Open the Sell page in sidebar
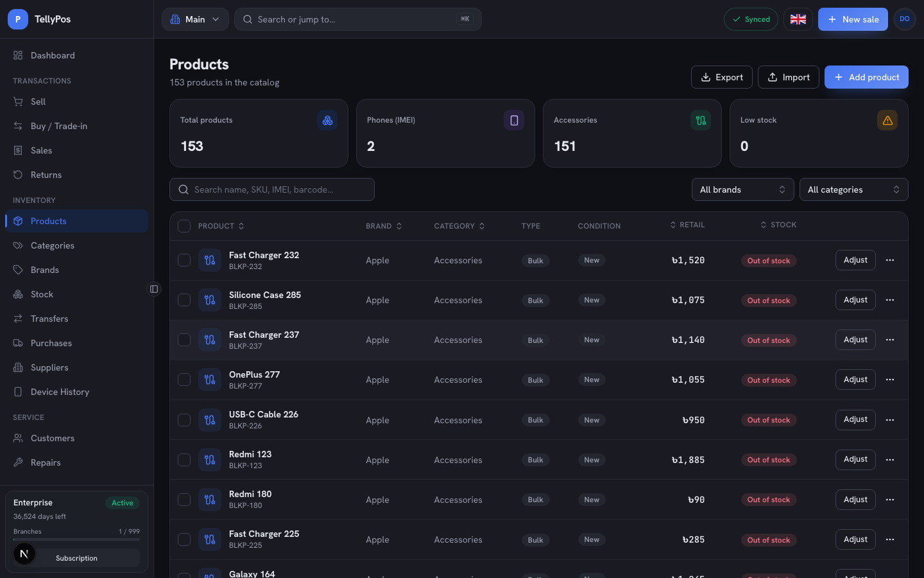924x578 pixels. 76,101
